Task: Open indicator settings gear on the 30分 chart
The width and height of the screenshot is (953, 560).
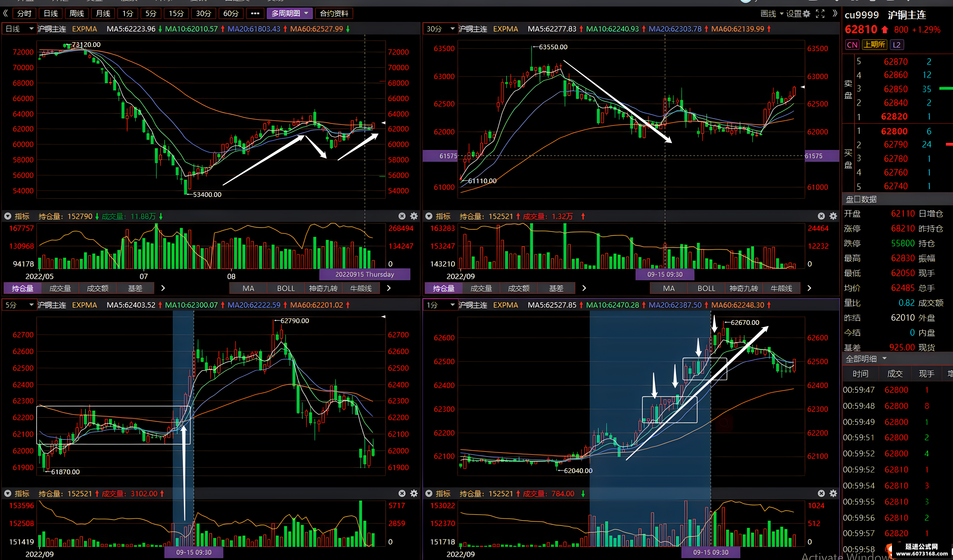Action: [x=833, y=216]
